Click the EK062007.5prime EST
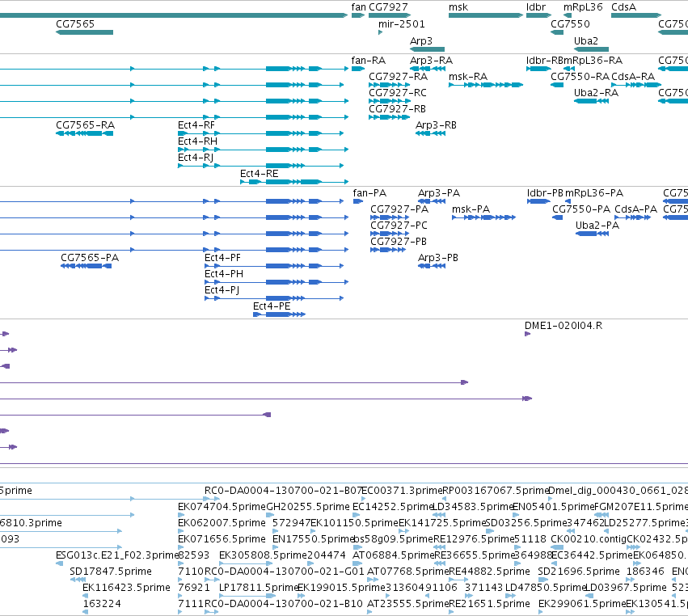The width and height of the screenshot is (688, 616). (181, 531)
